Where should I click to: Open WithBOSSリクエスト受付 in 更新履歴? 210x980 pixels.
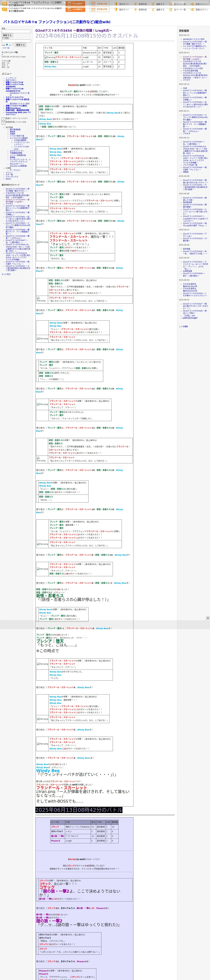194,39
